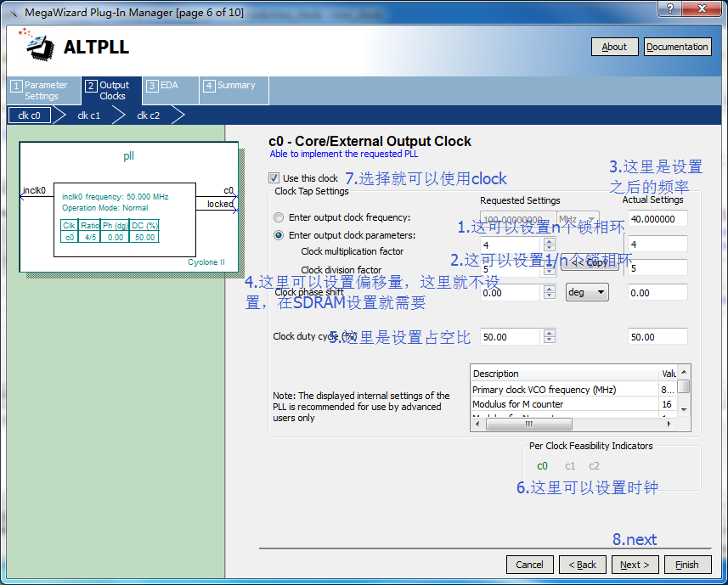The height and width of the screenshot is (585, 728).
Task: Click the Value column header
Action: (x=668, y=374)
